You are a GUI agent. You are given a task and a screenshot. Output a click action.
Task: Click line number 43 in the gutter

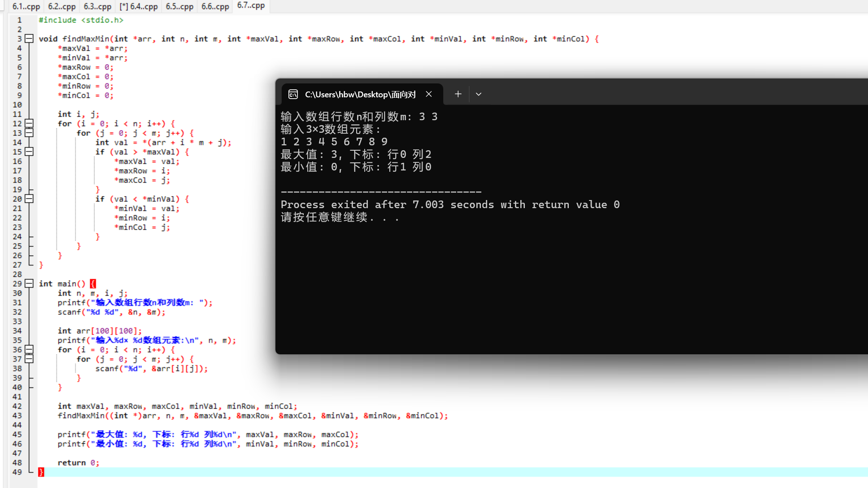click(17, 415)
